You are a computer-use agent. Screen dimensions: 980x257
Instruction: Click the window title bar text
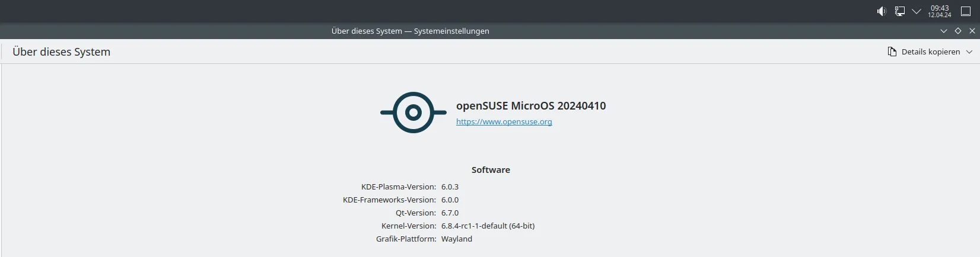click(x=411, y=31)
